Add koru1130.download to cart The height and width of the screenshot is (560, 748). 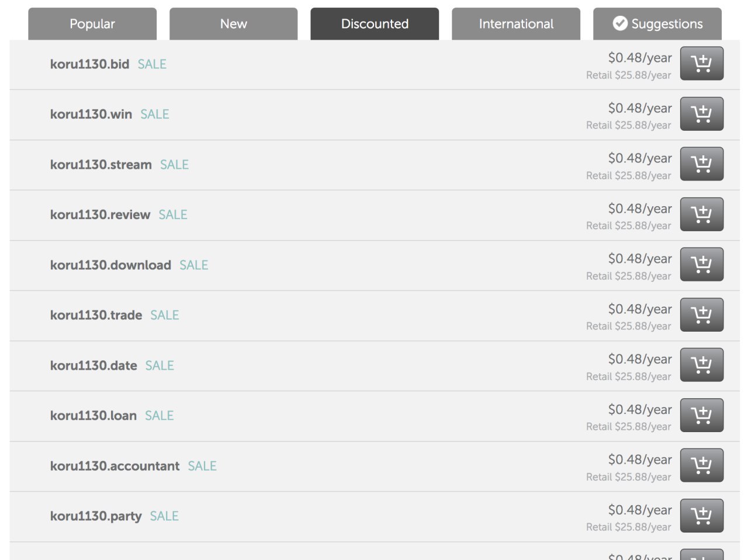coord(702,265)
